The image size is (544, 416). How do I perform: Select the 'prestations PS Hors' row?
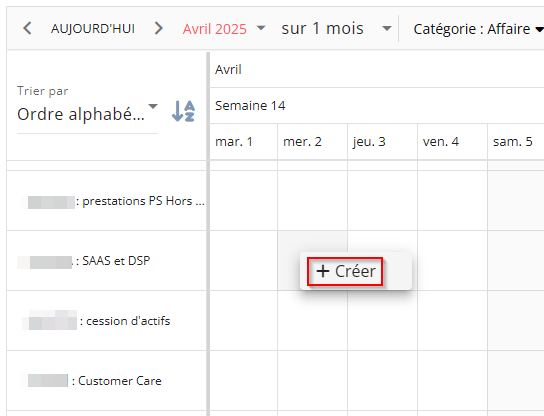click(x=107, y=201)
